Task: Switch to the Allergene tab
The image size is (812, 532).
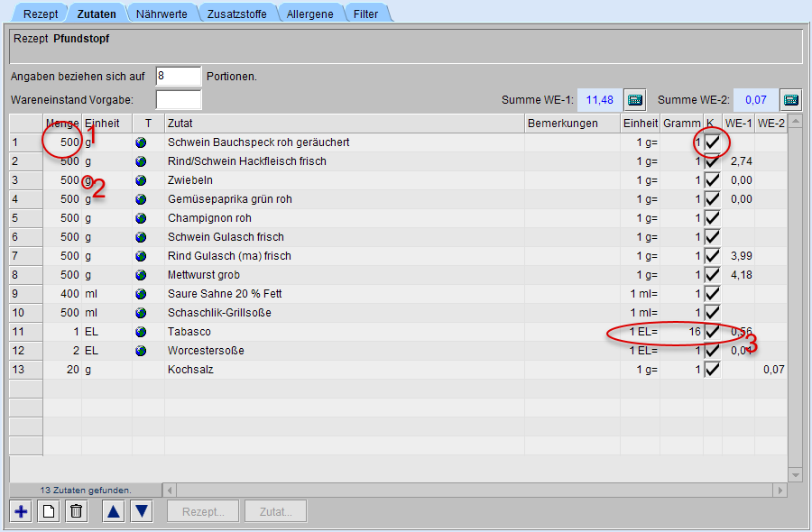Action: pos(309,14)
